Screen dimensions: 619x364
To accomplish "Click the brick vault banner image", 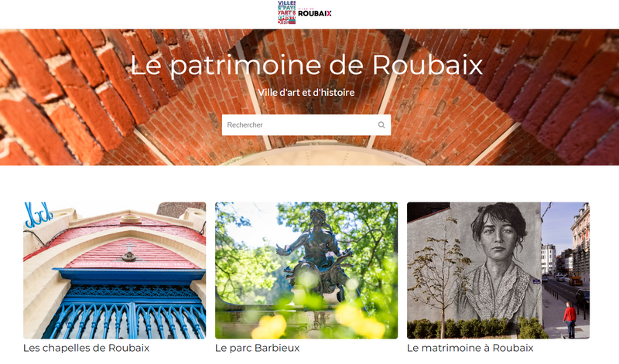I will pos(309,97).
